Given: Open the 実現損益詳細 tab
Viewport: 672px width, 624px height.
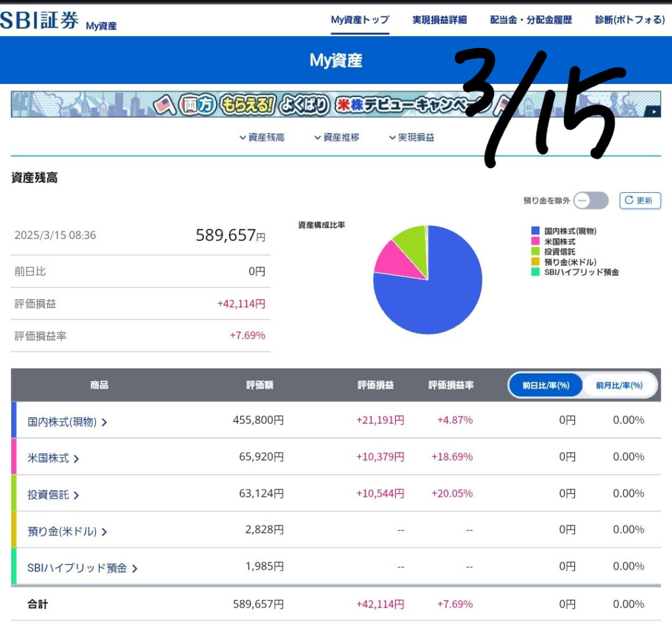Looking at the screenshot, I should (x=439, y=20).
